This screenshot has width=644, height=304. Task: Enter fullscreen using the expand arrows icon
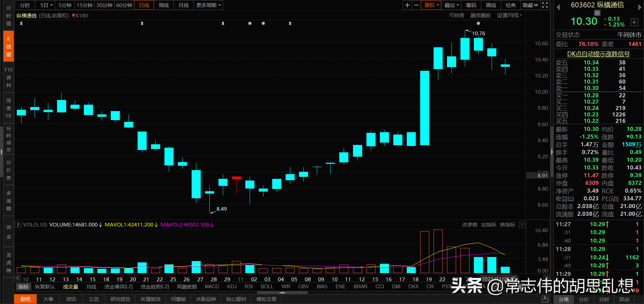[x=545, y=5]
